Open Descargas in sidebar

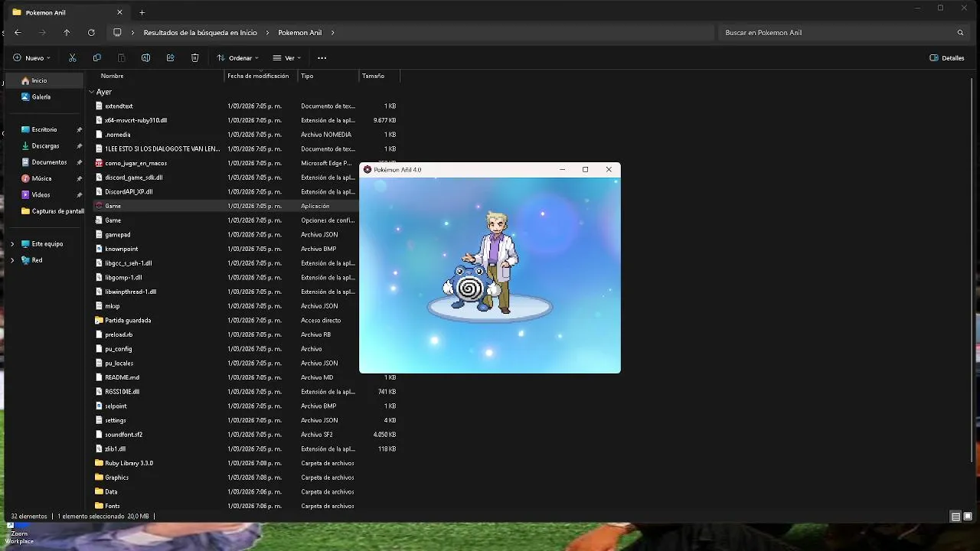click(x=44, y=146)
